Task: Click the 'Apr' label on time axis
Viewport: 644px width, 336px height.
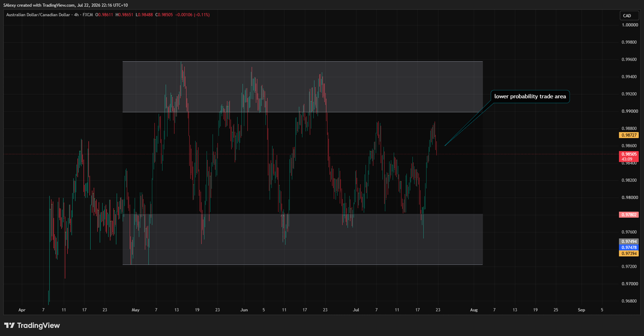Action: [22, 310]
